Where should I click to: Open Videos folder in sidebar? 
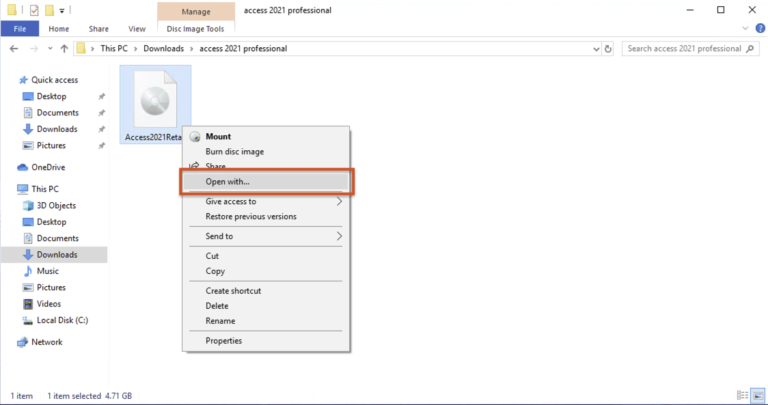point(48,304)
